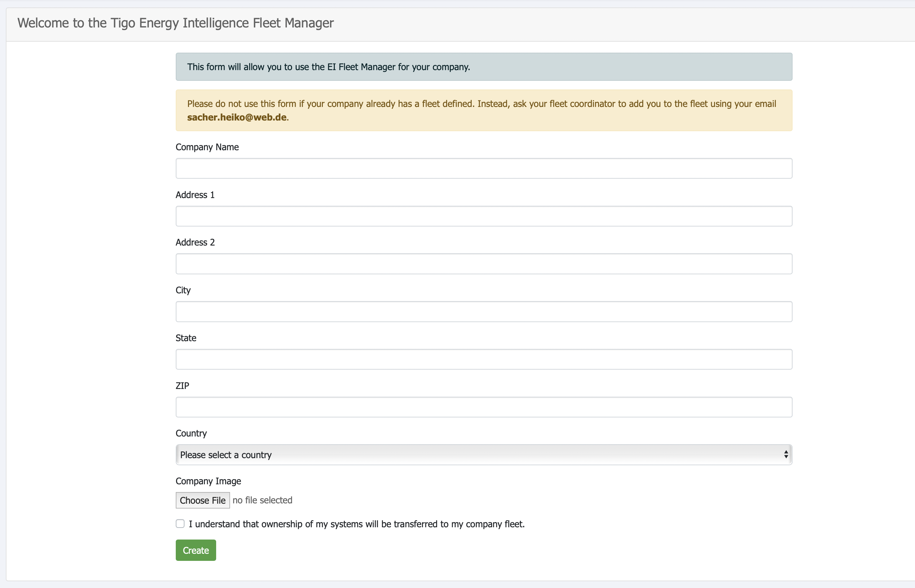Click the 'no file selected' text

click(262, 500)
